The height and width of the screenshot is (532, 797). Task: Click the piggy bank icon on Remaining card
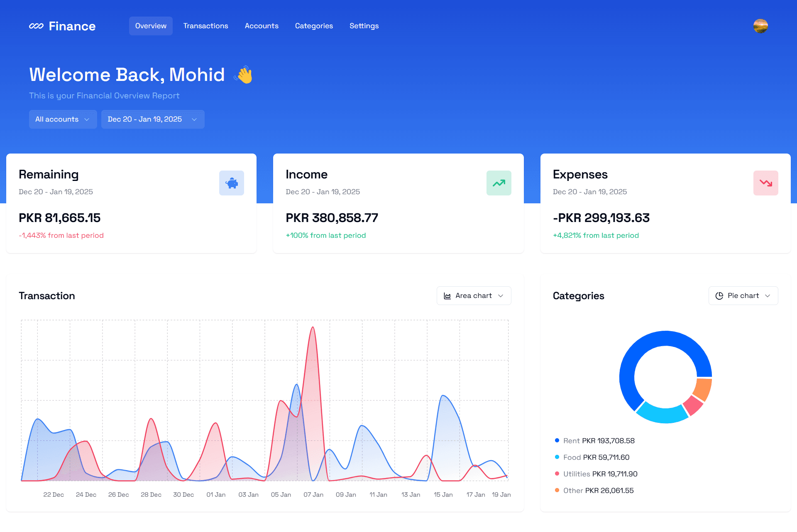coord(231,183)
